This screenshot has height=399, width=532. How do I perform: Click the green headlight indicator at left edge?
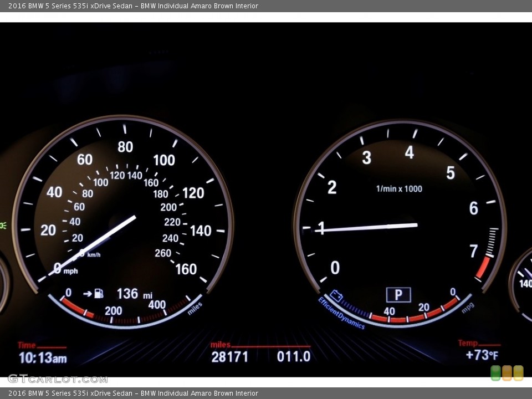coord(3,226)
